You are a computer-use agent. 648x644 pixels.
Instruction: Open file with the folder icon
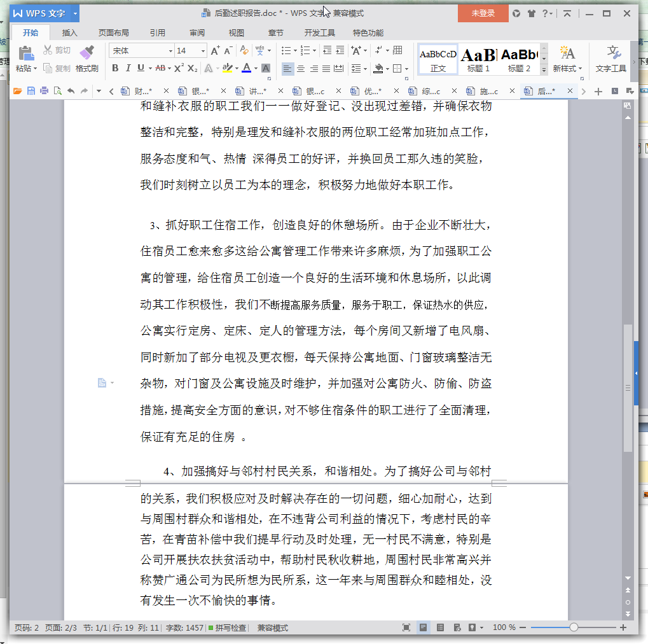pyautogui.click(x=17, y=91)
